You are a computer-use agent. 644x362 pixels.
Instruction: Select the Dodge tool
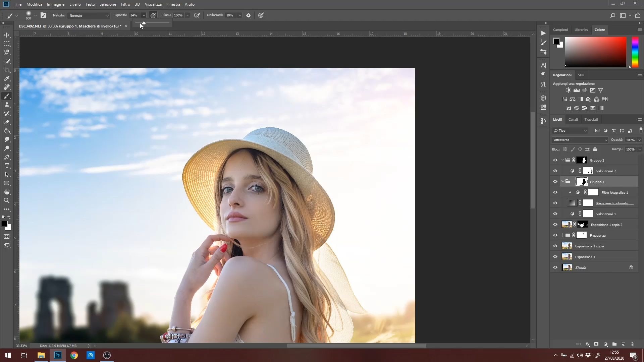pyautogui.click(x=7, y=148)
